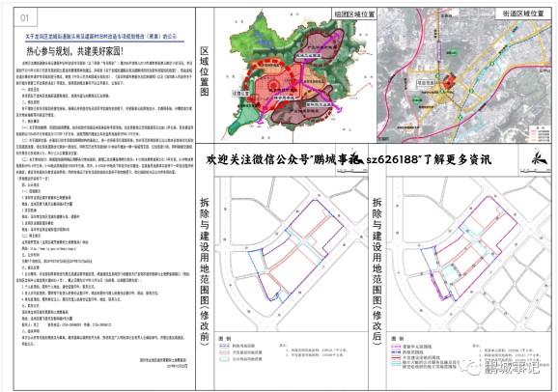Click the '拆除与建设用地范围图(修改前)' vertical title
Screen dimensions: 558x392
(205, 271)
